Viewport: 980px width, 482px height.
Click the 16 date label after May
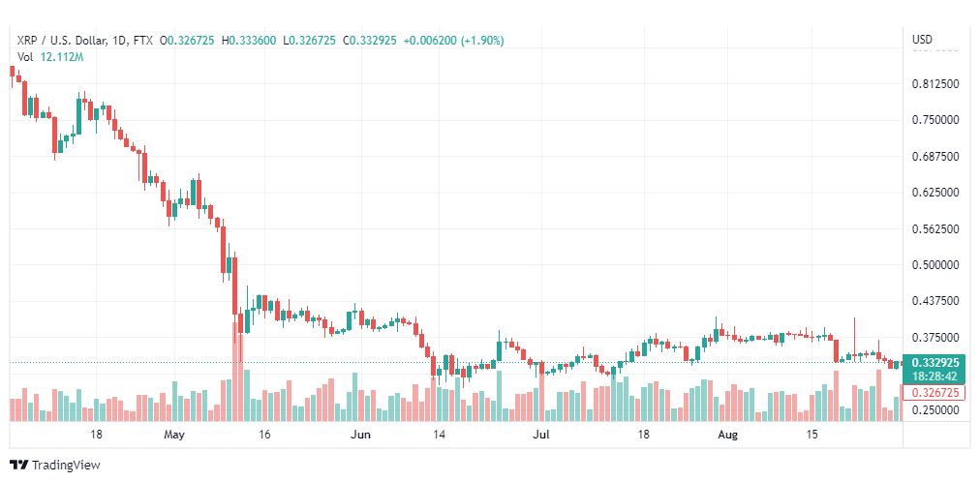coord(263,435)
